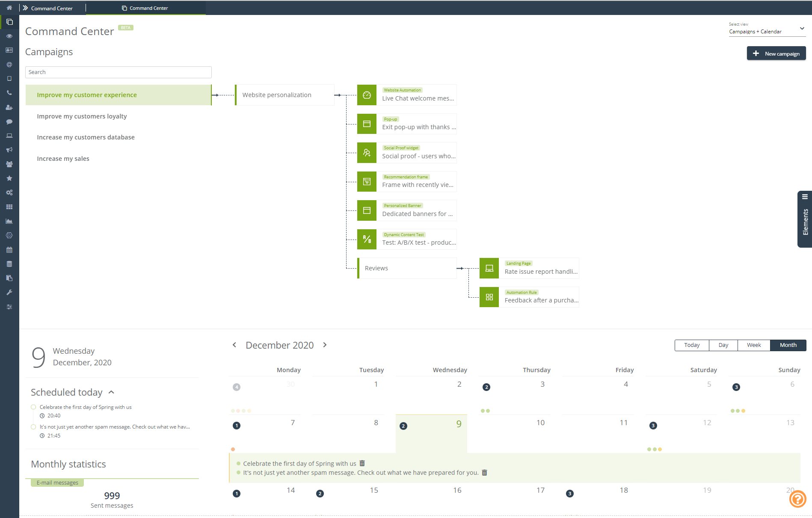Image resolution: width=812 pixels, height=518 pixels.
Task: Click the A/B test dynamic content icon
Action: pyautogui.click(x=367, y=239)
